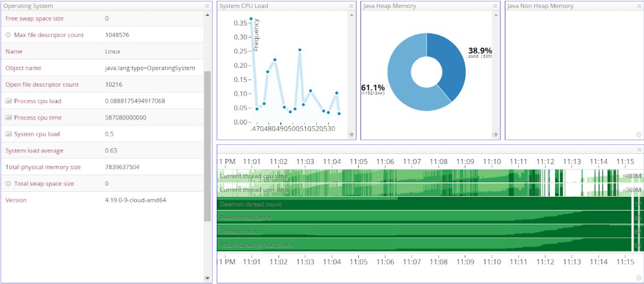Image resolution: width=644 pixels, height=284 pixels.
Task: Open the System load average attribute
Action: coord(34,150)
